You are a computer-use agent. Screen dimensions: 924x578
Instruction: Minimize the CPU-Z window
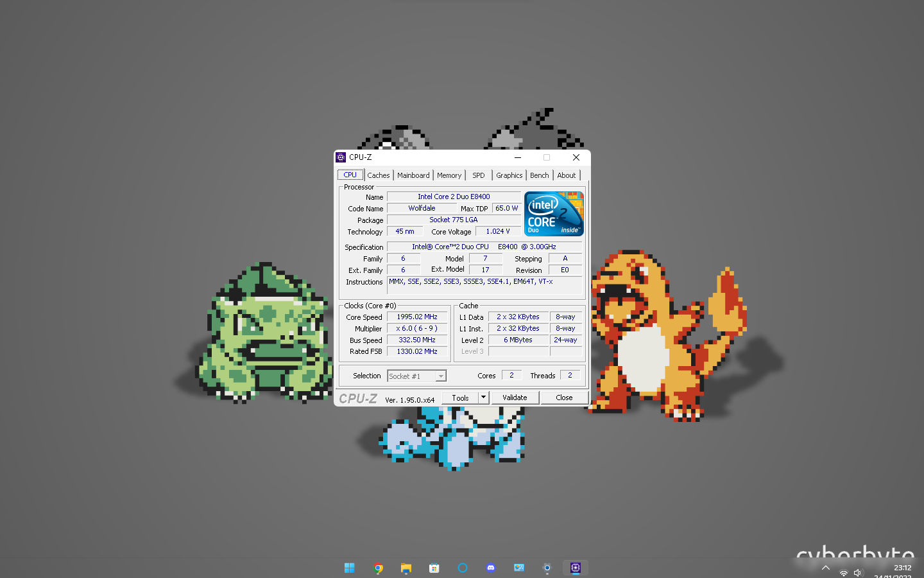point(517,157)
